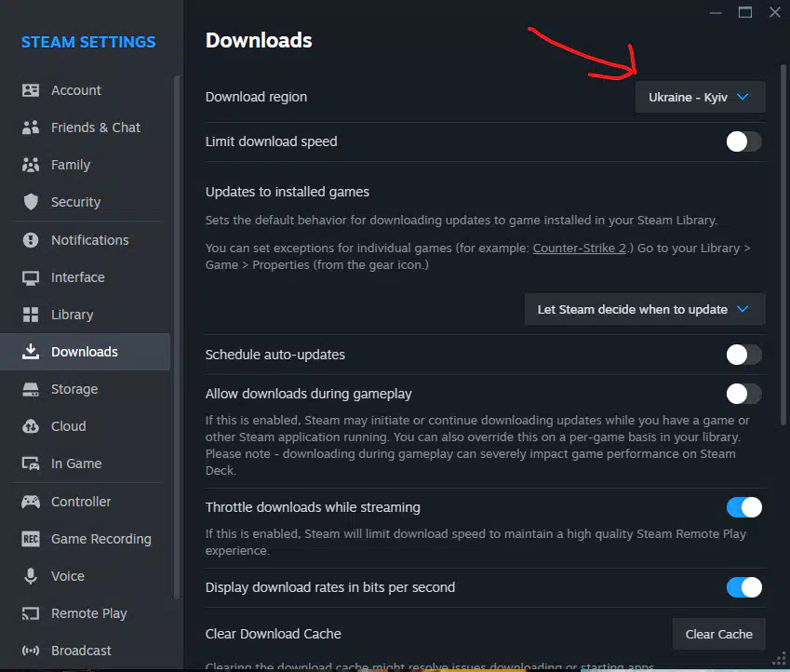Open Security settings section
Screen dimensions: 790x672
pos(86,202)
